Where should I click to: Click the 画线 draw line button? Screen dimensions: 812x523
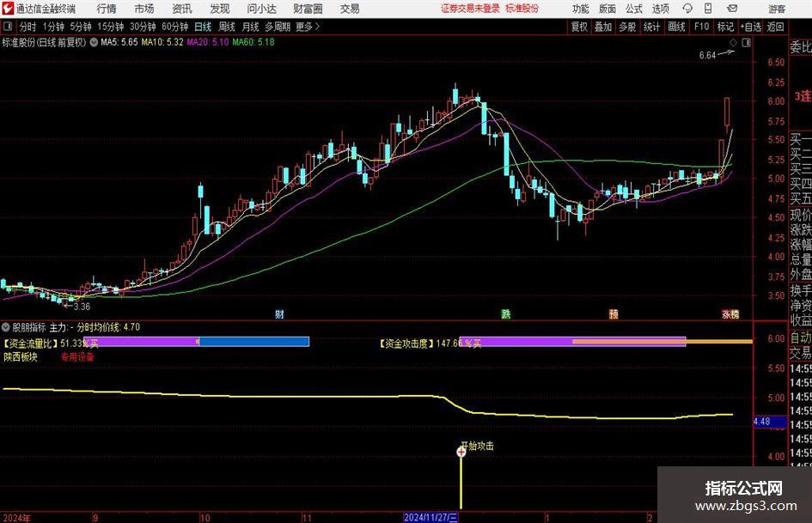[676, 27]
